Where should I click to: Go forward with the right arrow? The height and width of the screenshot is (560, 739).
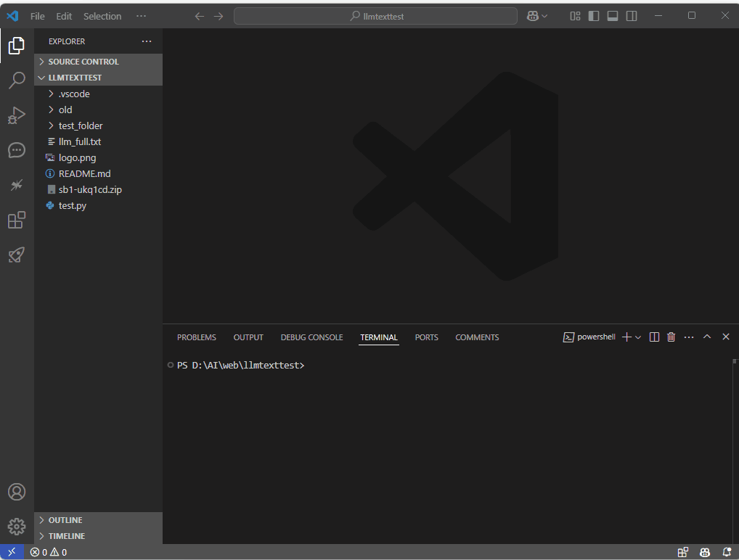click(219, 17)
